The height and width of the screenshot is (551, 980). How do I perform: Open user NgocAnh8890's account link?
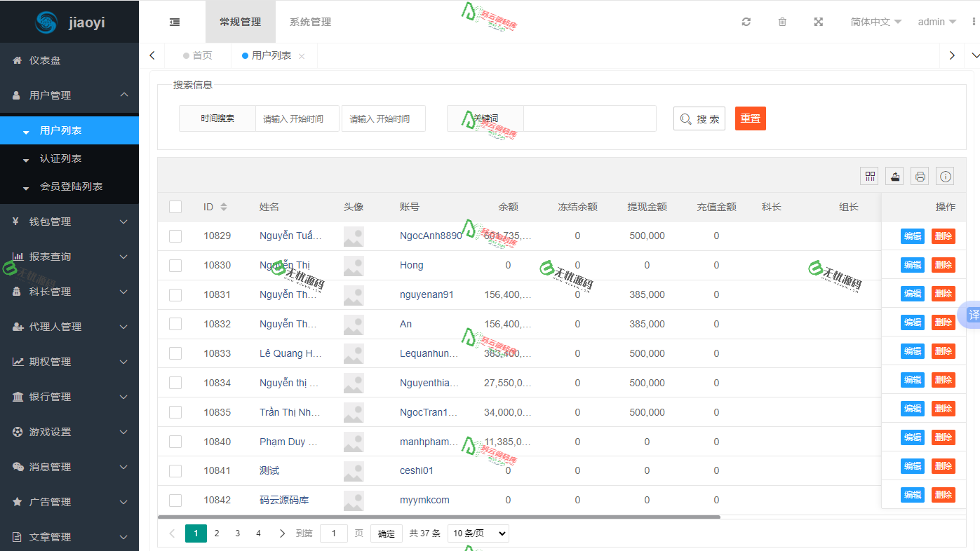pyautogui.click(x=431, y=236)
